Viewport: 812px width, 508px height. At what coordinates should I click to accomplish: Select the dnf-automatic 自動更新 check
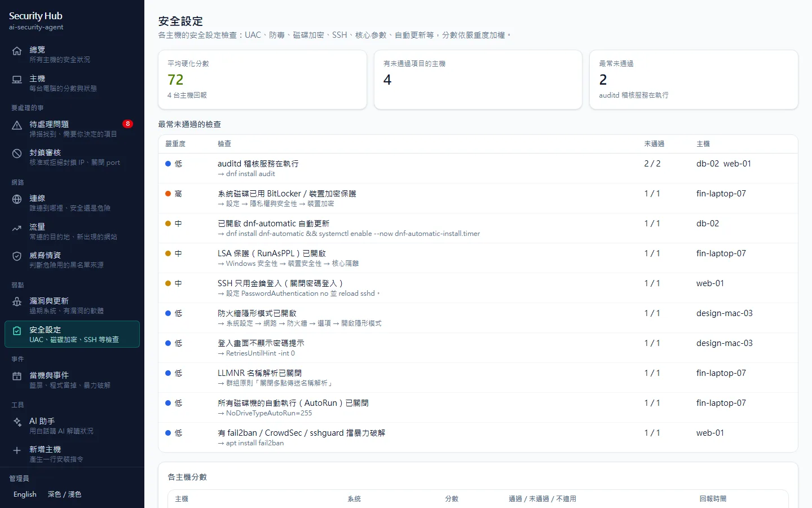click(478, 228)
